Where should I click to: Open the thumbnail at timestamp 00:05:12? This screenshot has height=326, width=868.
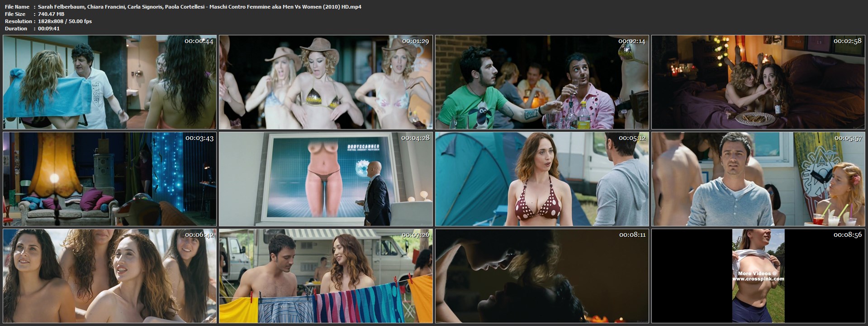pyautogui.click(x=542, y=179)
